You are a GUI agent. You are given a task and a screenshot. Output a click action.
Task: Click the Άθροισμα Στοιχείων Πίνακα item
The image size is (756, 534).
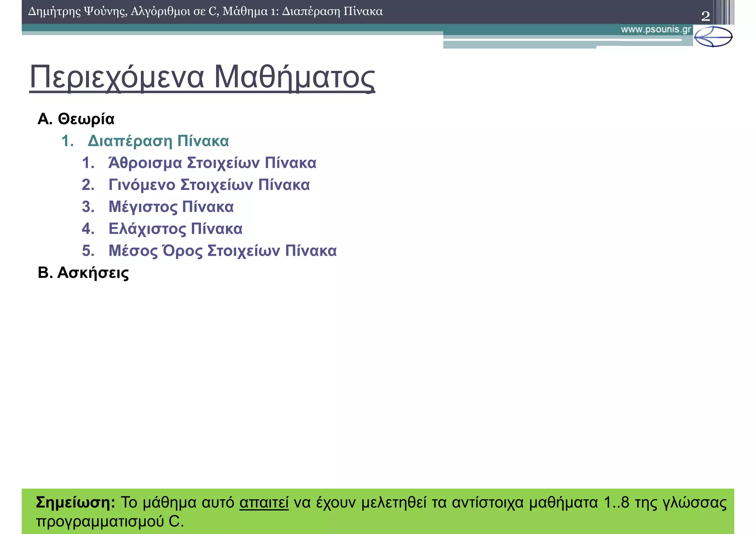pos(212,163)
